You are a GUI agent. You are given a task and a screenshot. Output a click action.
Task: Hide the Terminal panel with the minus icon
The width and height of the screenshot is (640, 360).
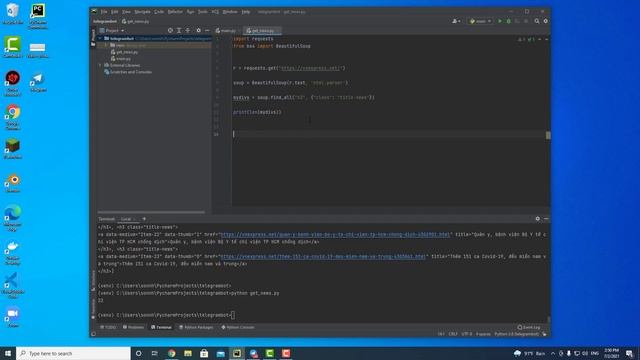[x=546, y=219]
